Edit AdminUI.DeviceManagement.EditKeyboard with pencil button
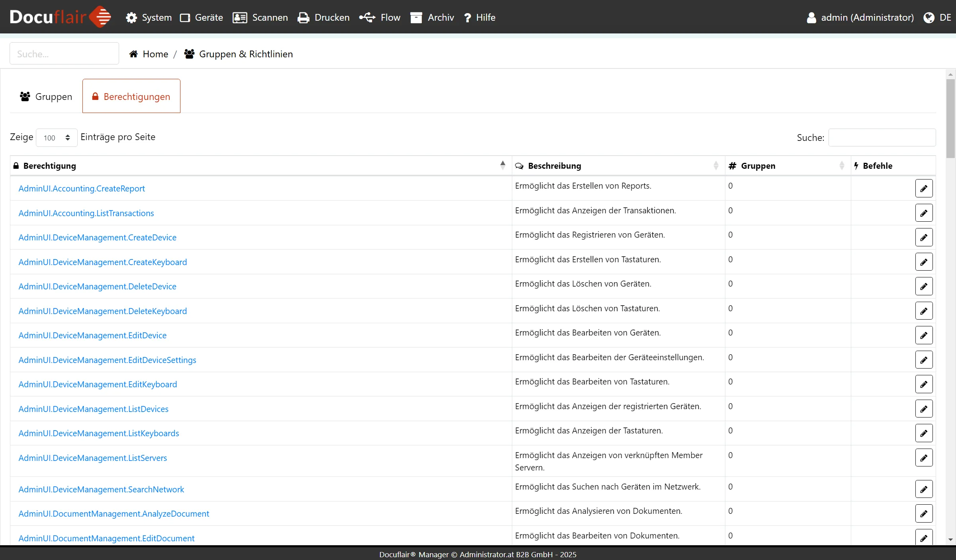This screenshot has width=956, height=560. click(x=924, y=384)
